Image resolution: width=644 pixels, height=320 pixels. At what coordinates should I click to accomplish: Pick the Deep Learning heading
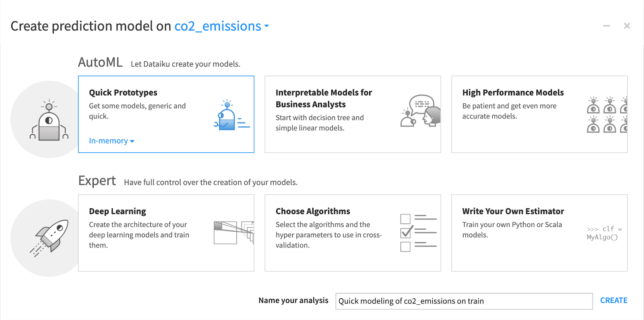point(118,211)
